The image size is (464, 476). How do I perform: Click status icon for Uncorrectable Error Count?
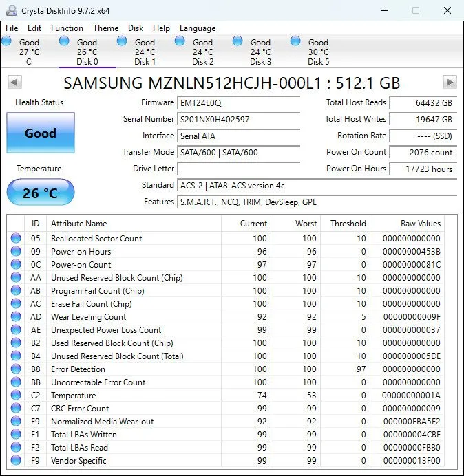[x=16, y=382]
